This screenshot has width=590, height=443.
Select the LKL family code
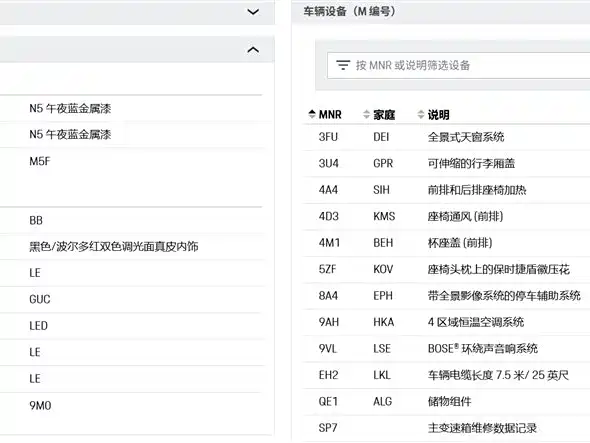(x=382, y=375)
